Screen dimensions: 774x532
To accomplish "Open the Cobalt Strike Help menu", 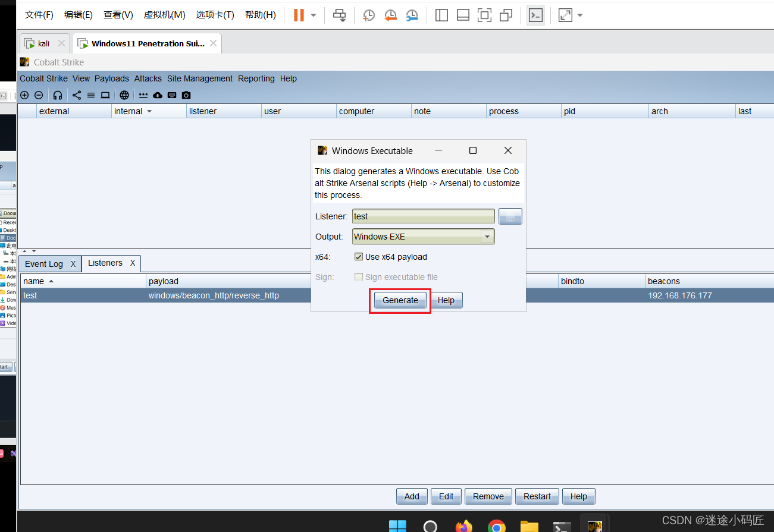I will coord(289,78).
